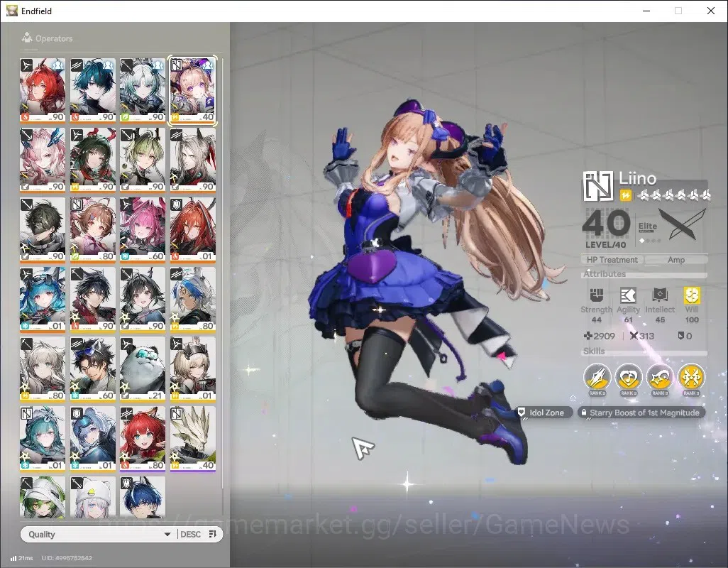Click the defense shield stat showing 0

[x=685, y=336]
